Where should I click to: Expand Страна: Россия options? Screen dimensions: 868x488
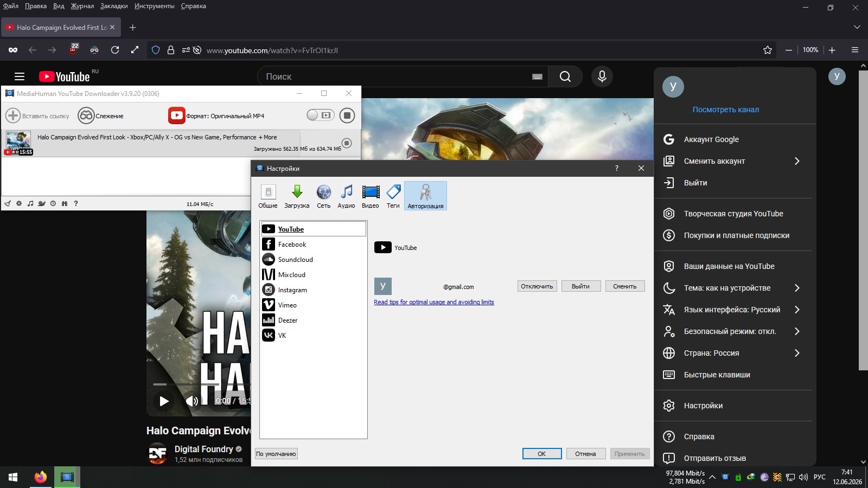[797, 353]
